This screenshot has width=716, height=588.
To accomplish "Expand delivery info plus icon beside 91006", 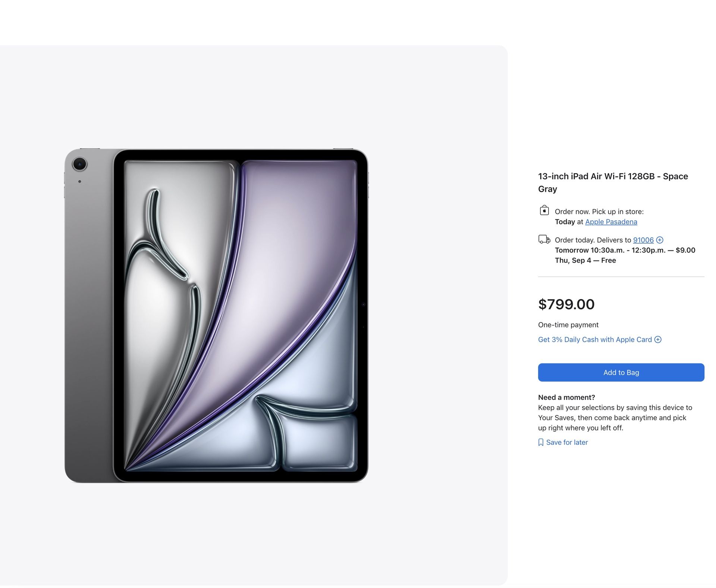I will (660, 240).
